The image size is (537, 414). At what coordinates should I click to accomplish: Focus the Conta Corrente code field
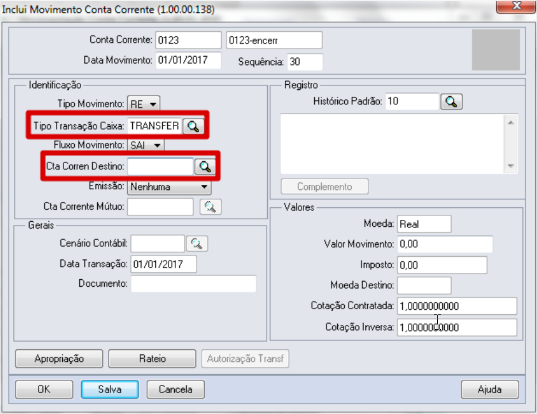pos(188,40)
